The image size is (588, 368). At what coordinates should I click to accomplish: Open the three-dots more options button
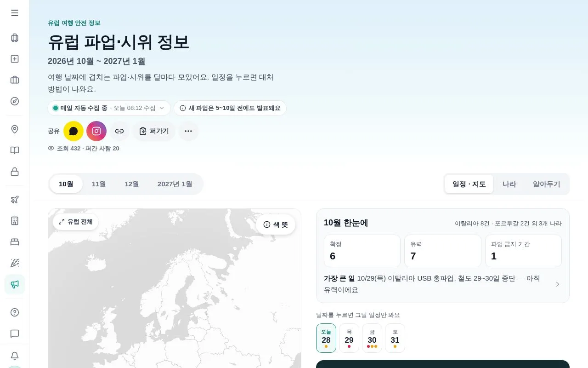coord(188,131)
